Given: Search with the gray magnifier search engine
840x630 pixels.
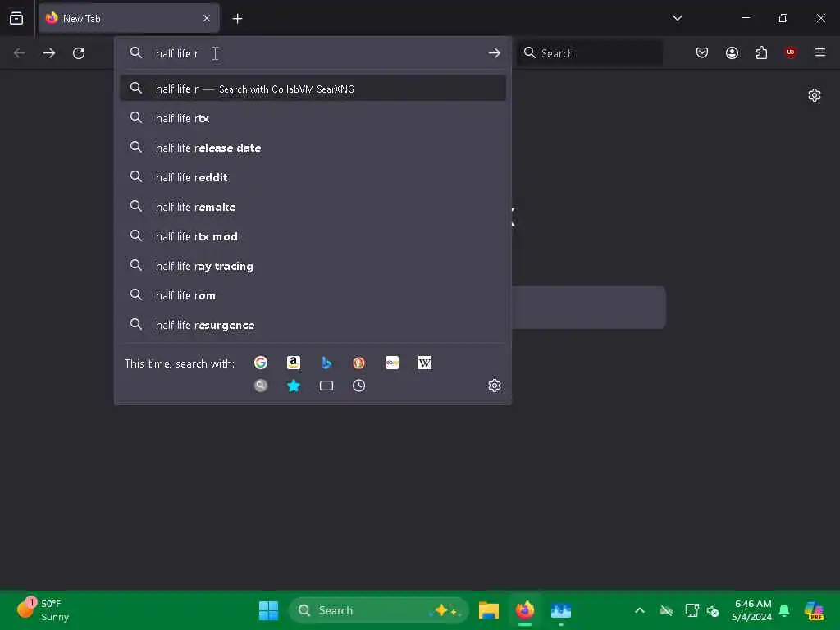Looking at the screenshot, I should coord(261,386).
